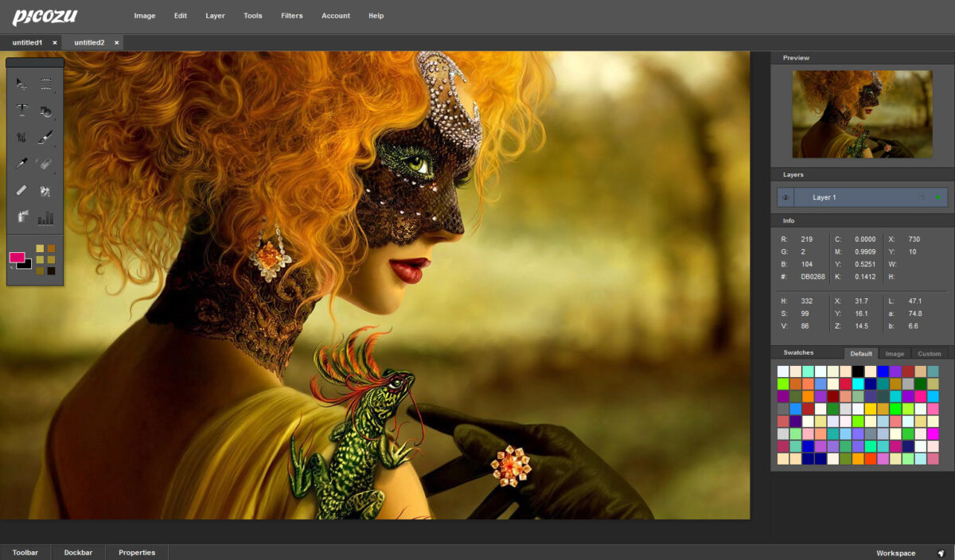
Task: Click the hex value DB0268 in Info
Action: click(813, 277)
